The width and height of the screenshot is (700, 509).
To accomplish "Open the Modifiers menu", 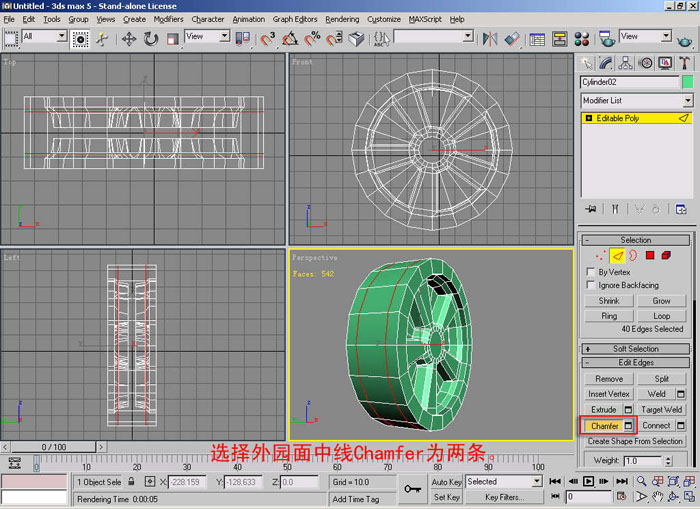I will pos(168,19).
